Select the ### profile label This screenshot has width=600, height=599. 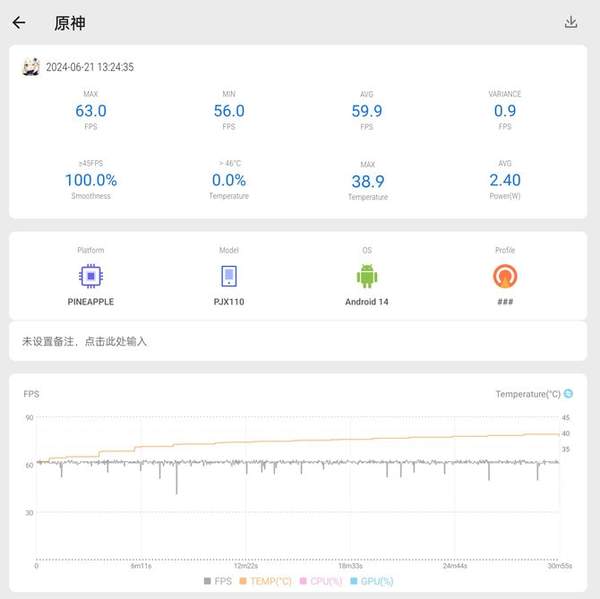click(505, 302)
